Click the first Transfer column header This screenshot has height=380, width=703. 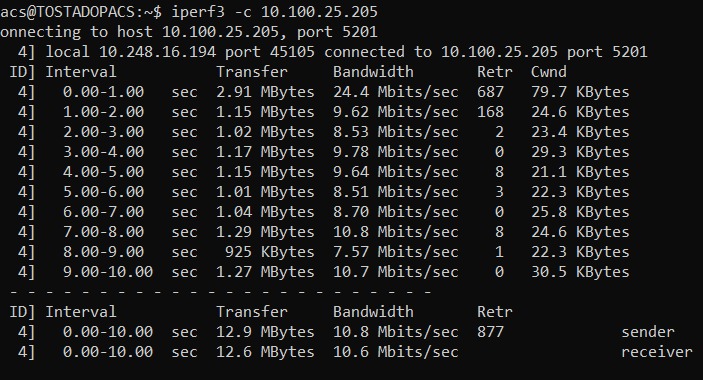click(x=252, y=72)
